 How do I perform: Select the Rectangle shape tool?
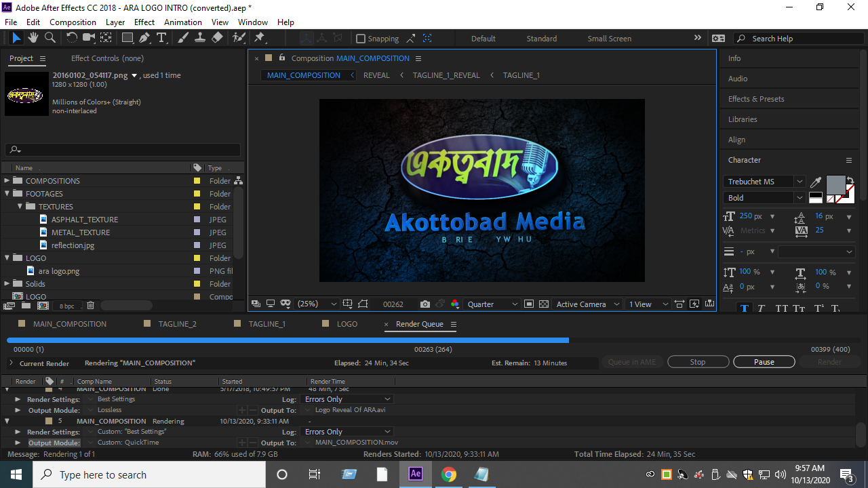pos(127,38)
